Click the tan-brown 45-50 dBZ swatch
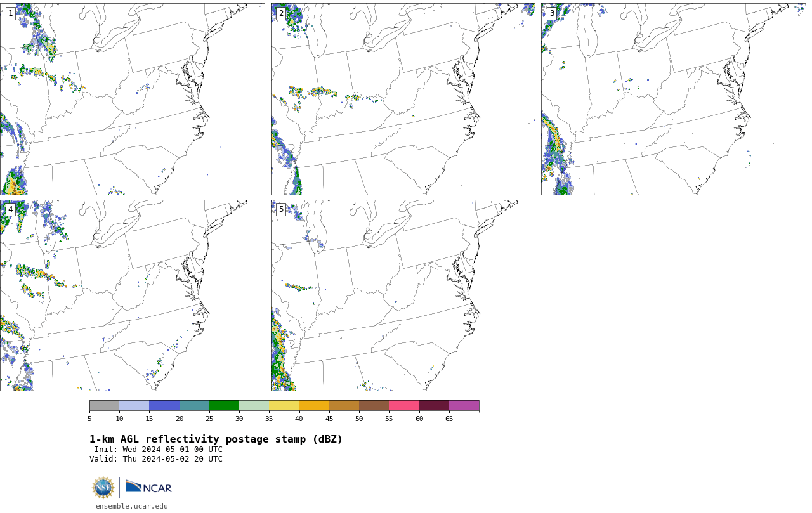The image size is (812, 513). pos(344,406)
